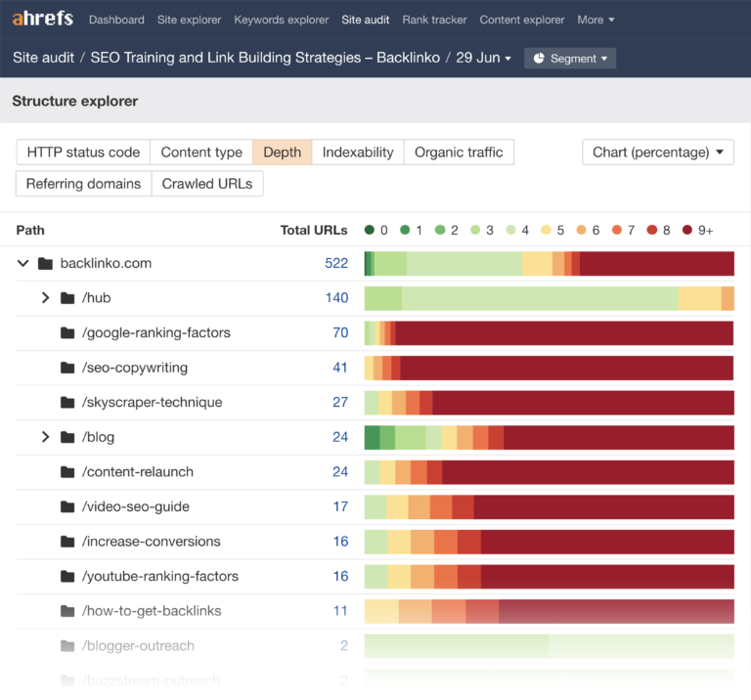
Task: Click the /seo-copywriting folder icon
Action: pos(67,368)
